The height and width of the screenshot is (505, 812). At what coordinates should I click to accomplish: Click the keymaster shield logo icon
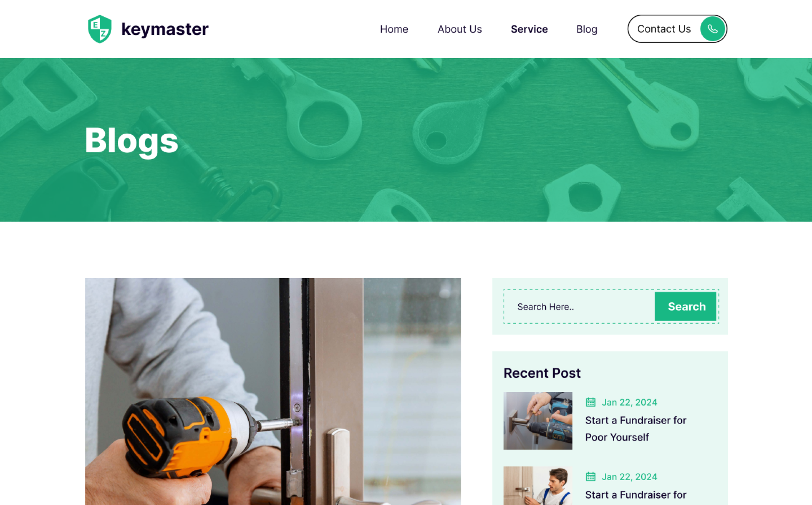[x=100, y=29]
